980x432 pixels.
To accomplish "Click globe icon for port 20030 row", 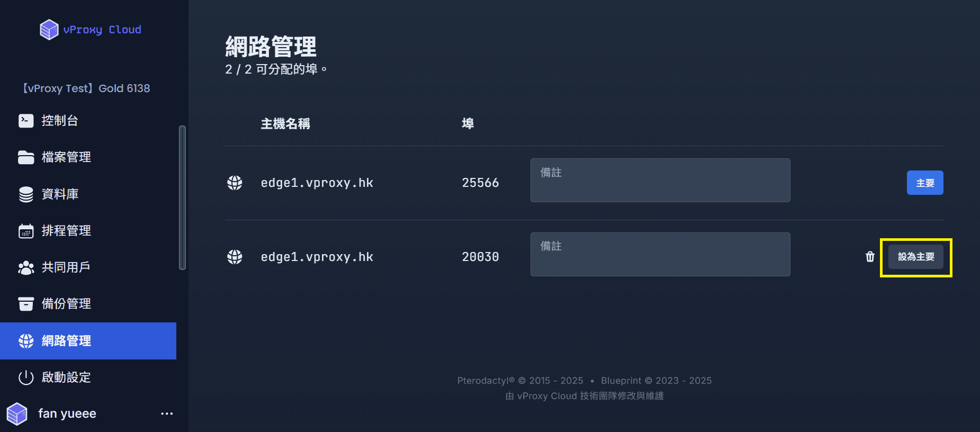I will click(x=235, y=257).
